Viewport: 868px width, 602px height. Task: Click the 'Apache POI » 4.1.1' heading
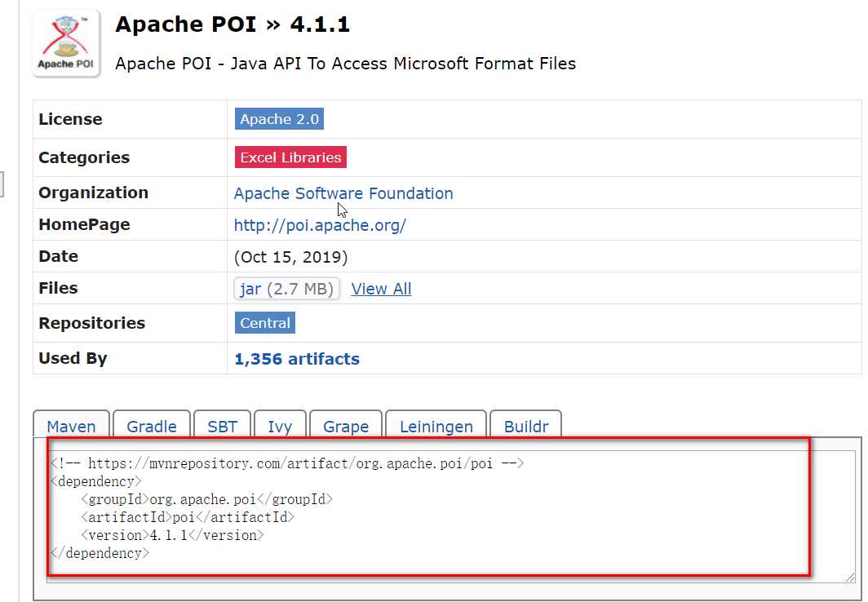point(232,24)
